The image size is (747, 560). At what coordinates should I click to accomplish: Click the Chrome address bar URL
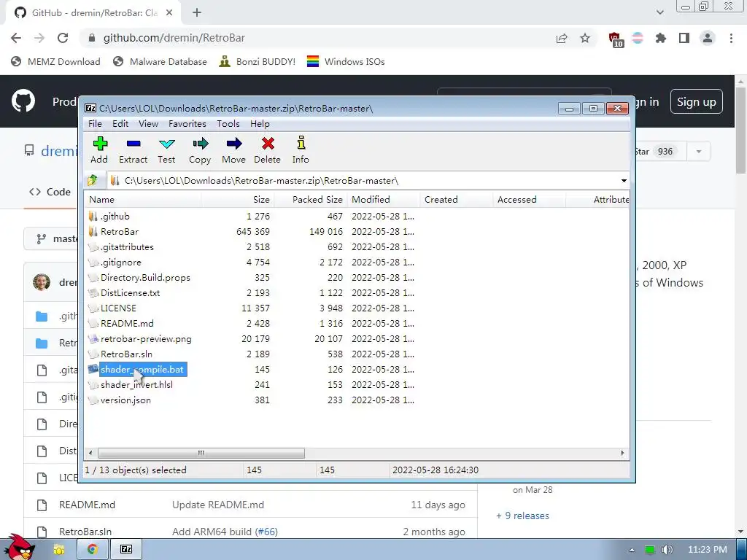tap(174, 38)
